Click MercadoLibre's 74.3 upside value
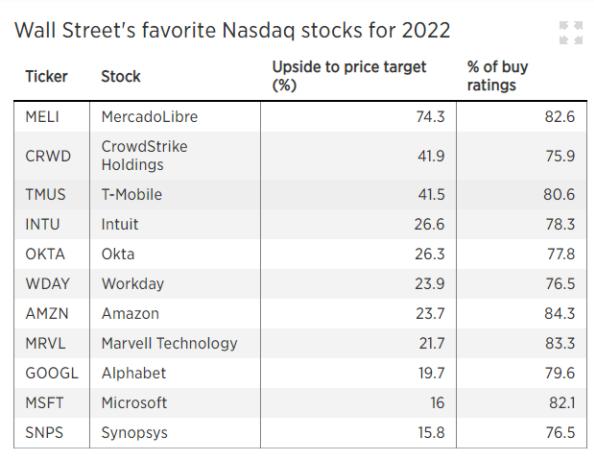Viewport: 594px width, 463px height. (x=430, y=117)
